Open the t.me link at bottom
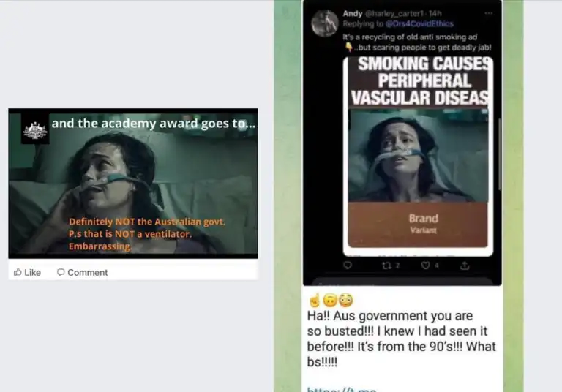Image resolution: width=562 pixels, height=392 pixels. [x=342, y=389]
